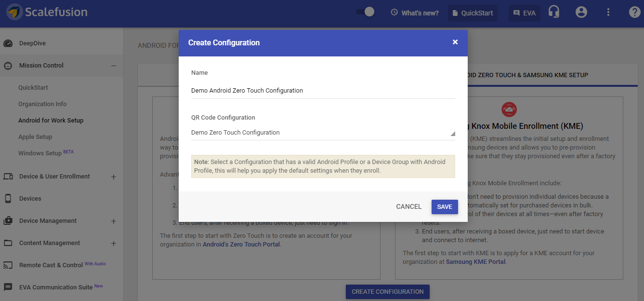Screen dimensions: 644x301
Task: Click the Create Configuration button
Action: (x=388, y=292)
